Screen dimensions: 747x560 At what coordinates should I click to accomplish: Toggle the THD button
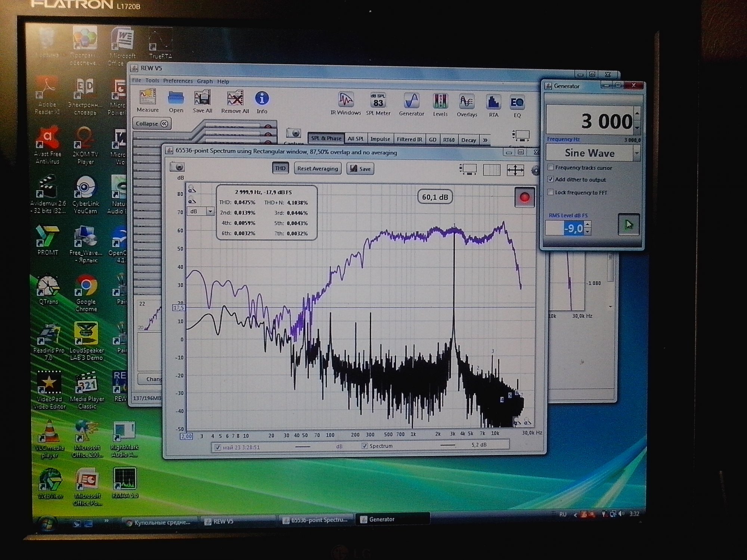click(280, 168)
